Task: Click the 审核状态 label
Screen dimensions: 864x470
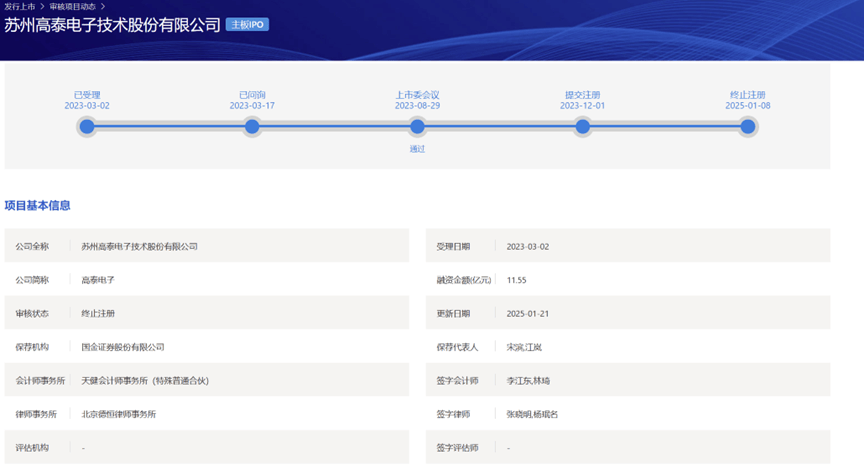Action: (32, 314)
